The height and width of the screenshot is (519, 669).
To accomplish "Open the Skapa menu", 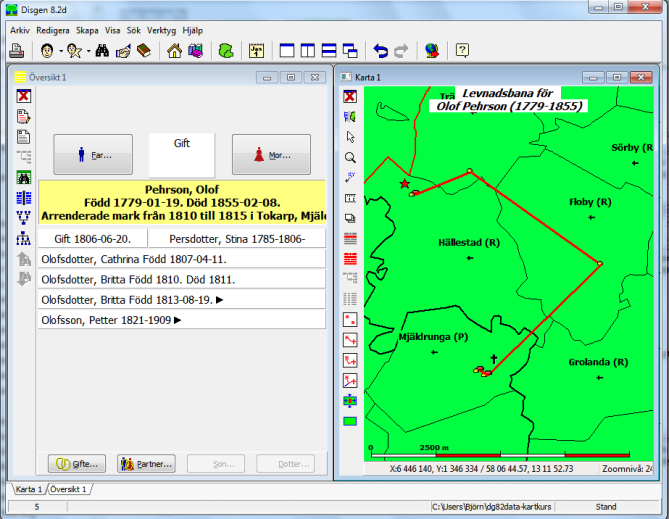I will tap(87, 30).
